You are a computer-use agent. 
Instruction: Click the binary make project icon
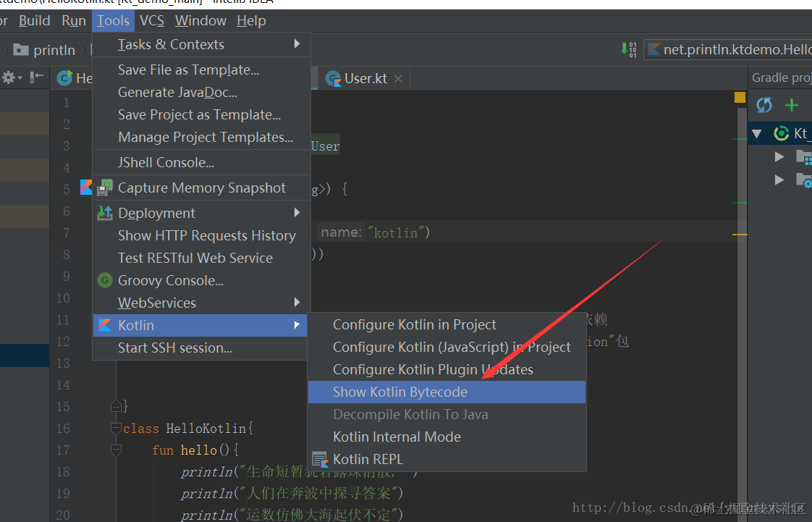click(629, 50)
